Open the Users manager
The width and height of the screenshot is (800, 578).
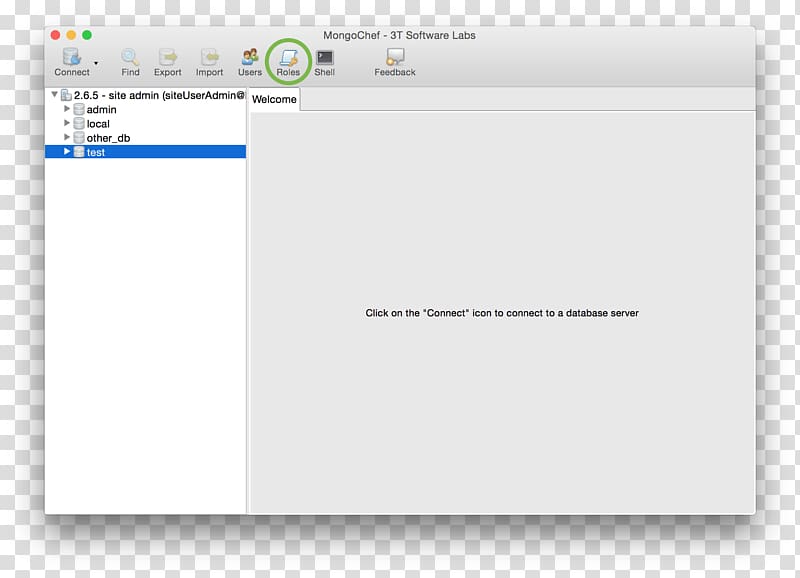pos(249,62)
